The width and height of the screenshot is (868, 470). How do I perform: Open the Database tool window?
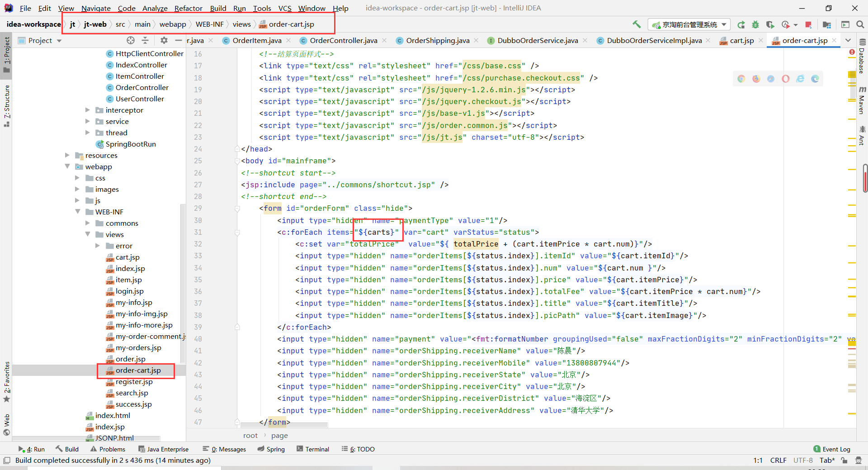862,56
